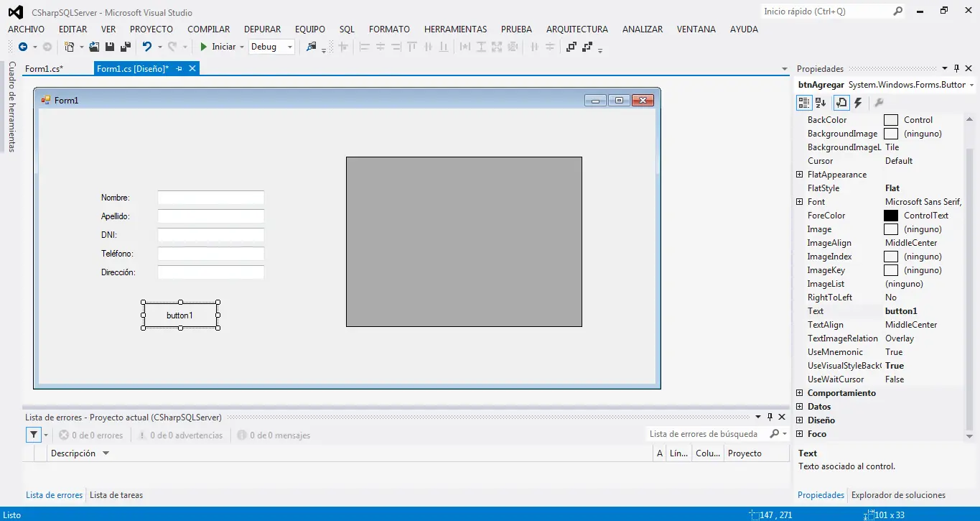Click the BackgroundImage swatch box
Viewport: 980px width, 521px height.
[x=891, y=134]
